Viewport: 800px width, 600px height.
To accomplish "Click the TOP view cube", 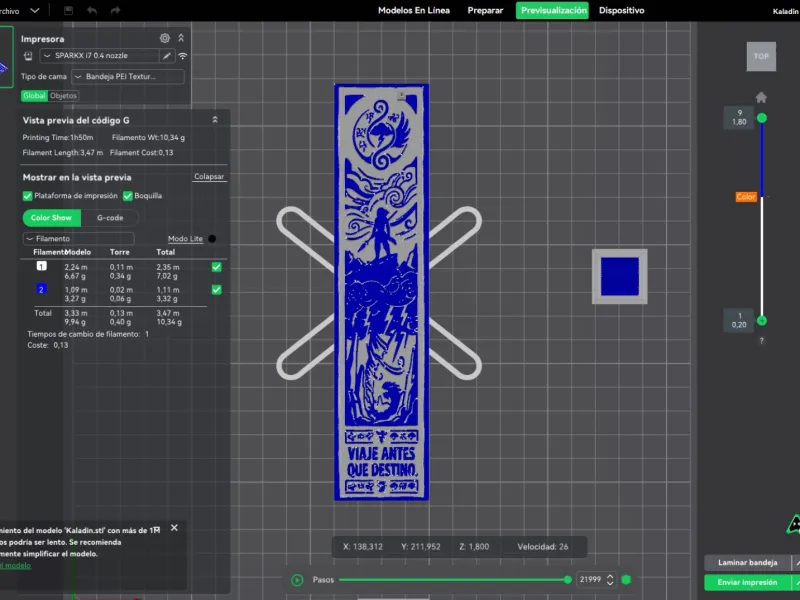I will pos(761,57).
